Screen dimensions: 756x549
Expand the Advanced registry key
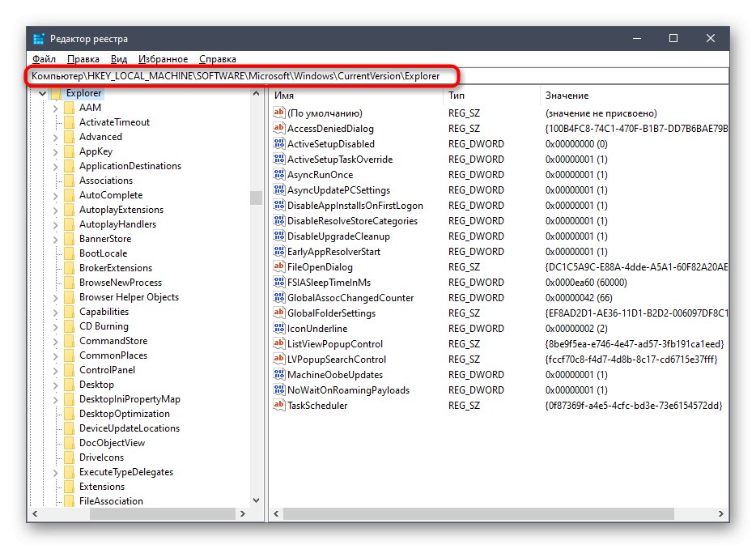tap(56, 138)
